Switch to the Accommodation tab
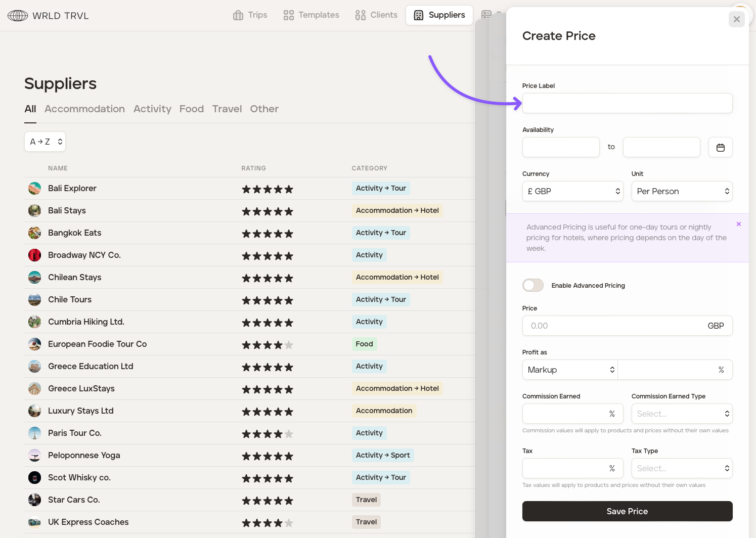 [x=84, y=109]
